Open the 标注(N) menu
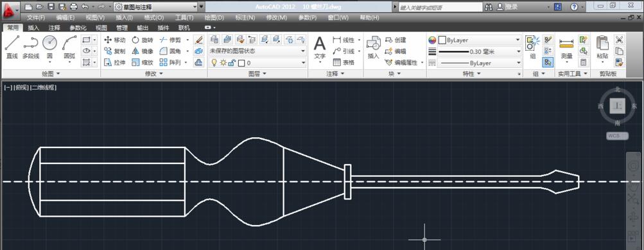 [245, 17]
